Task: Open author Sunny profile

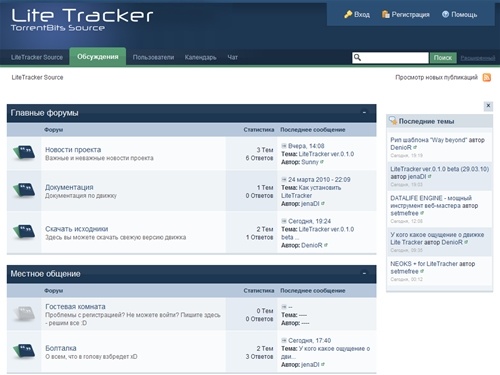Action: [x=310, y=162]
